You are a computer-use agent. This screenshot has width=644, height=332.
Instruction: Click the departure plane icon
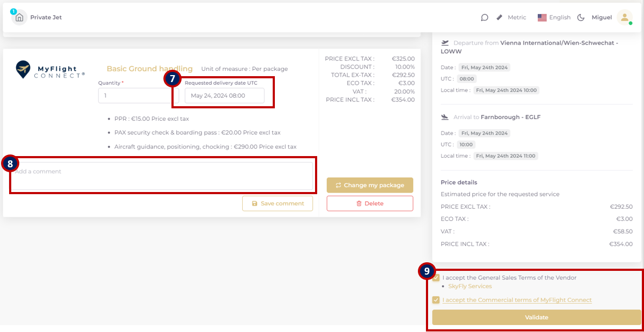coord(445,43)
